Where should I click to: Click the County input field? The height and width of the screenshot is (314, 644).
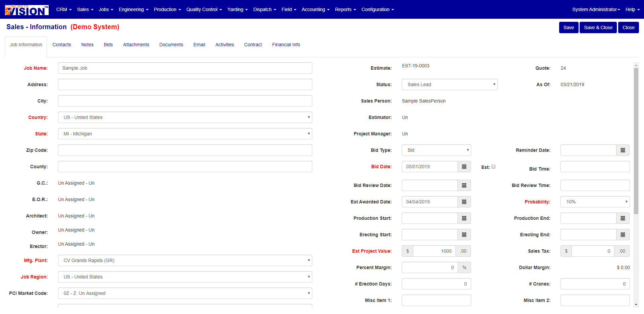[x=185, y=167]
